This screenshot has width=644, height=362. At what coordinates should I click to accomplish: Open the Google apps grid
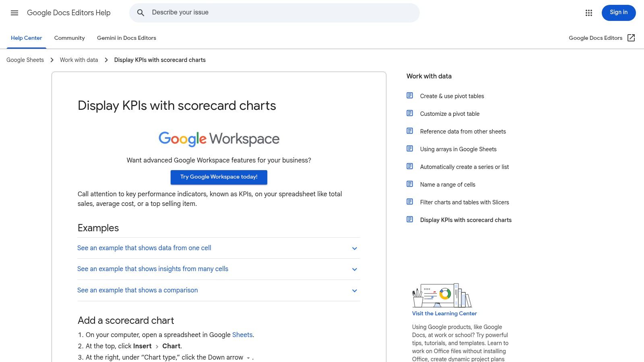pos(589,13)
